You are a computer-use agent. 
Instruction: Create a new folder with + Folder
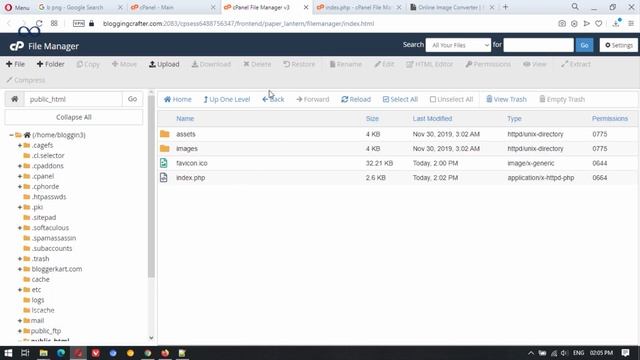[51, 64]
